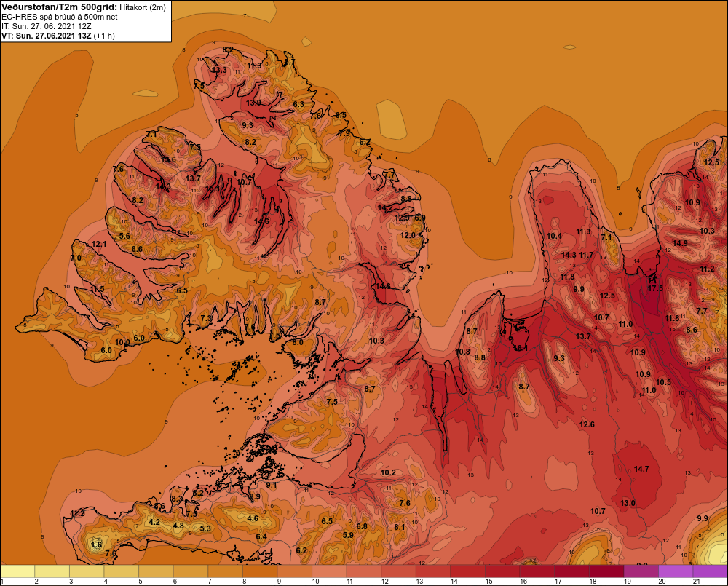
Task: Select the 13.3 temperature label
Action: (219, 70)
